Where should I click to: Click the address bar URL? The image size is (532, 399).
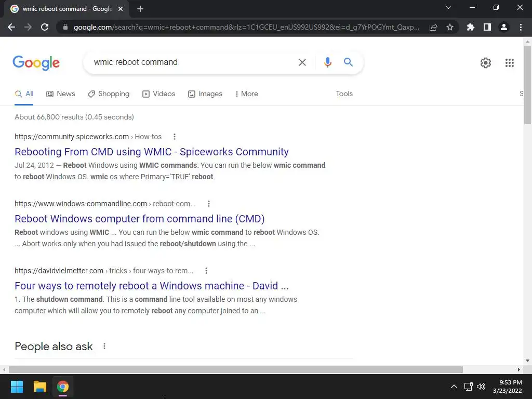click(246, 27)
